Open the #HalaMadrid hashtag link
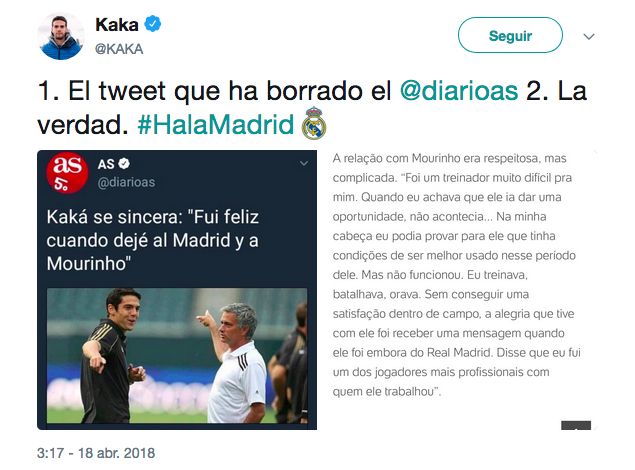This screenshot has height=470, width=635. point(216,124)
